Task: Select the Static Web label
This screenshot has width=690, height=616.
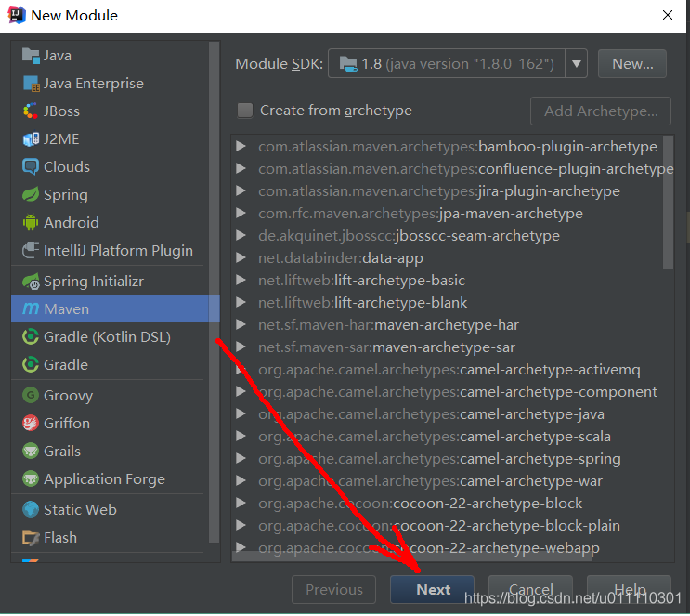Action: pyautogui.click(x=80, y=510)
